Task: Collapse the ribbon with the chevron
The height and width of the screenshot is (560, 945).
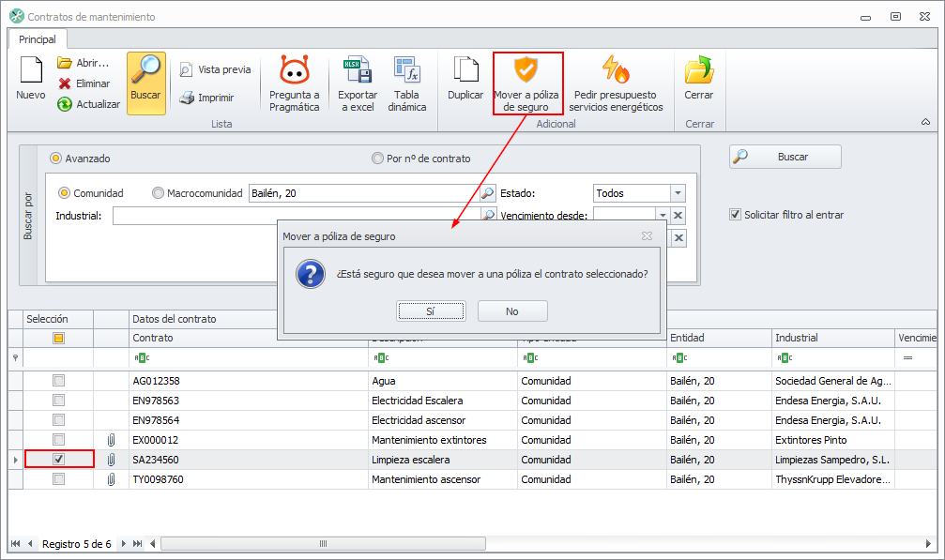Action: (x=925, y=122)
